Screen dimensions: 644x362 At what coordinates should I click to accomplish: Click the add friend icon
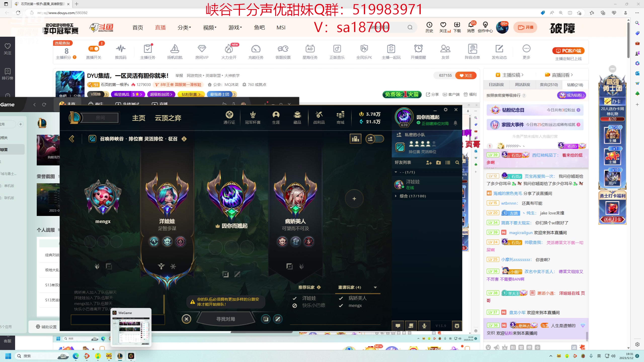[429, 163]
